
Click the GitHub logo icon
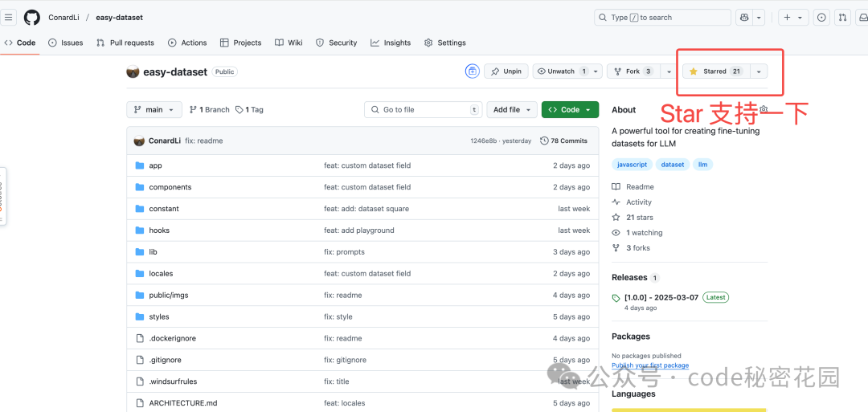click(32, 17)
